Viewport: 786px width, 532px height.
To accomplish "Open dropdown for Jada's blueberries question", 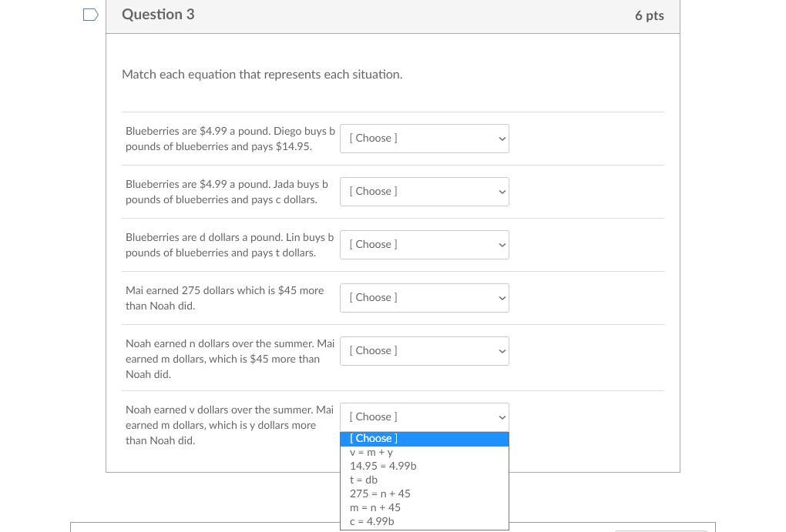I will coord(424,192).
